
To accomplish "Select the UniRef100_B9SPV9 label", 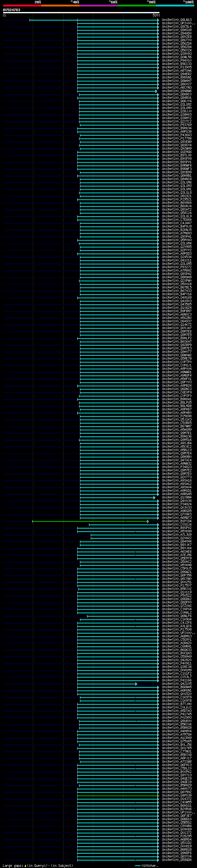I will 177,159.
